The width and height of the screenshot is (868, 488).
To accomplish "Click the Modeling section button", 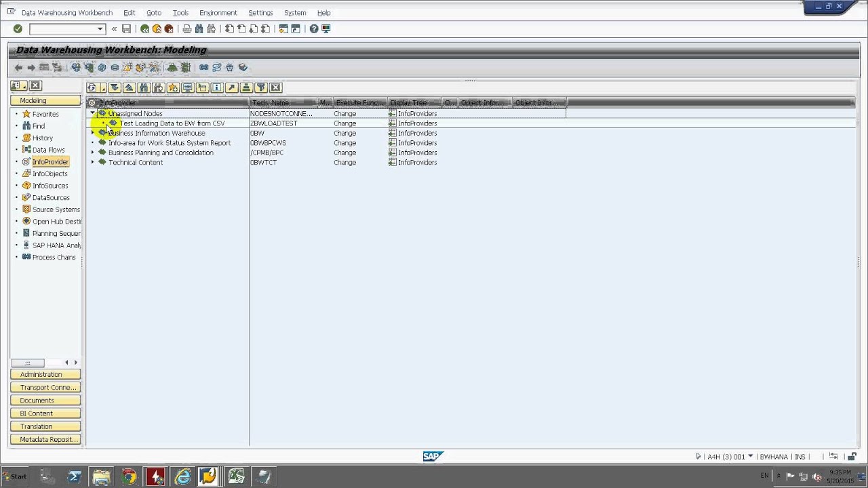I will (45, 101).
